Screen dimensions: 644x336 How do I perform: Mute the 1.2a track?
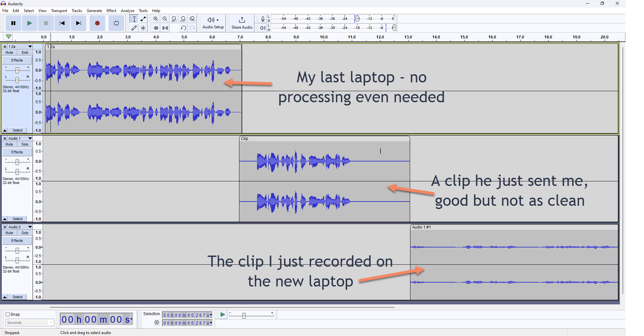coord(9,52)
